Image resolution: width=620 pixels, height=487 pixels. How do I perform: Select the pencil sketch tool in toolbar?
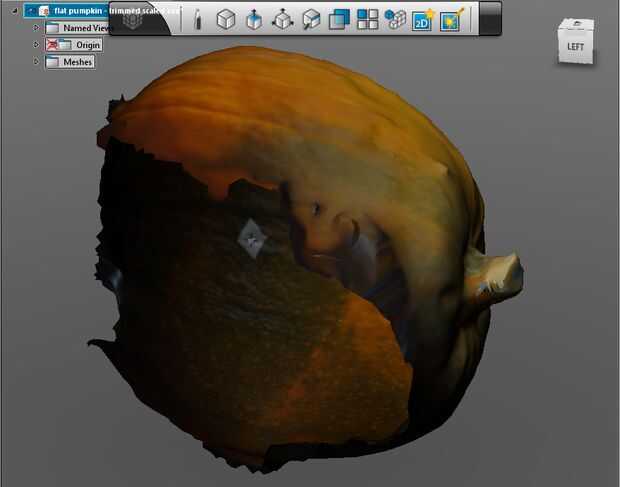pyautogui.click(x=198, y=19)
